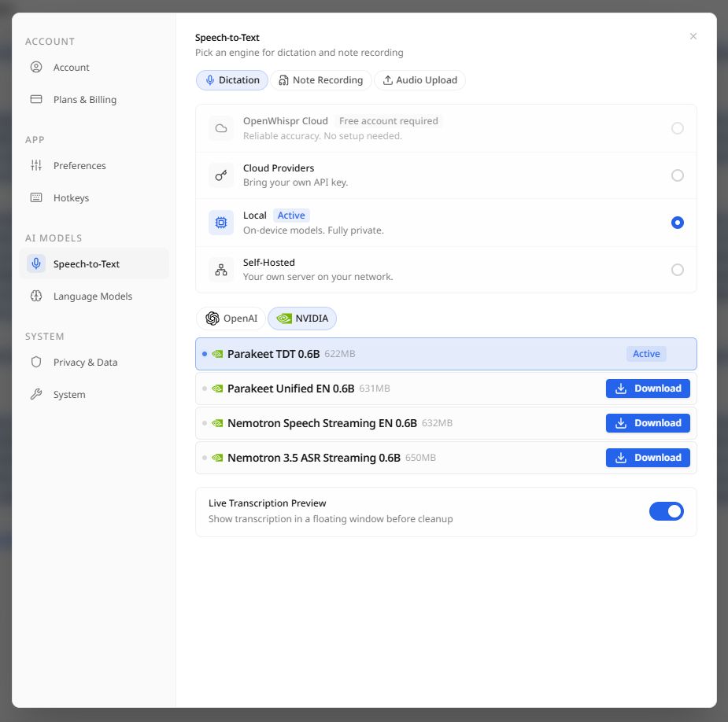Click the Nemotron 3.5 ASR Streaming 0.6B name
This screenshot has height=722, width=728.
[x=314, y=458]
